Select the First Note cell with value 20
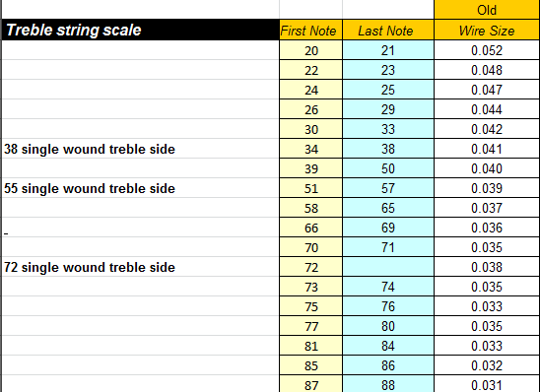Screen dimensions: 540x392 (x=311, y=50)
